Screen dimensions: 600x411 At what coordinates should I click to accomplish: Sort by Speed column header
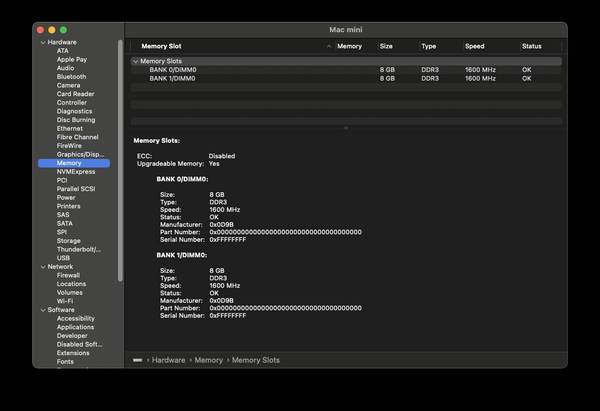[x=474, y=46]
